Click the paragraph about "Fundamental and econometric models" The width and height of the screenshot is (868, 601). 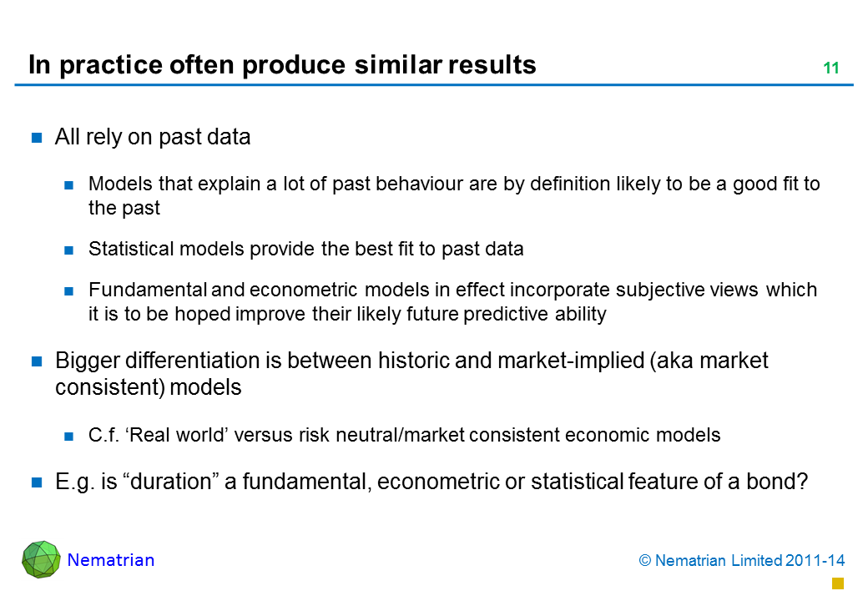(x=452, y=301)
